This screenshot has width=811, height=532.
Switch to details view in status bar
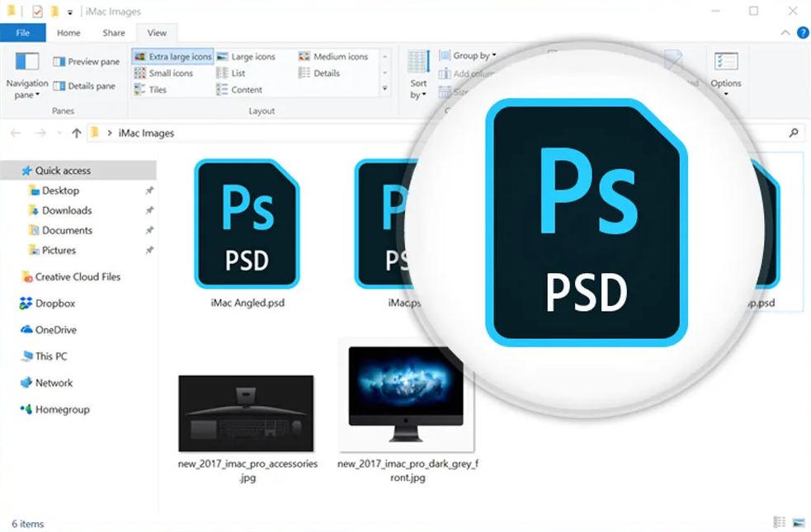click(780, 522)
